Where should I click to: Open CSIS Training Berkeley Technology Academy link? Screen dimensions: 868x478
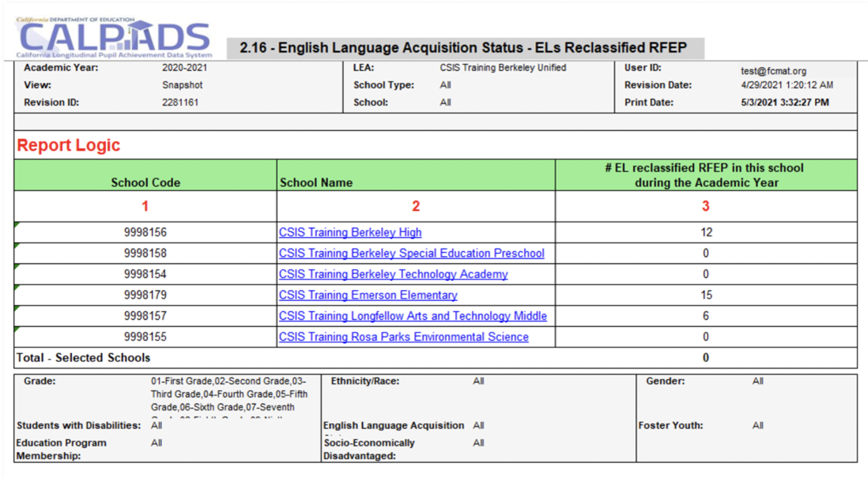coord(393,274)
